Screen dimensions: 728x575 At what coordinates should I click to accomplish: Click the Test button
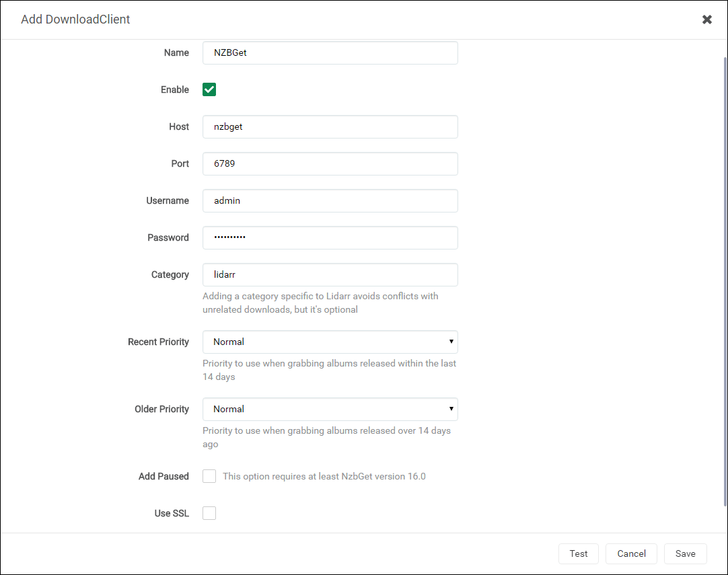578,553
